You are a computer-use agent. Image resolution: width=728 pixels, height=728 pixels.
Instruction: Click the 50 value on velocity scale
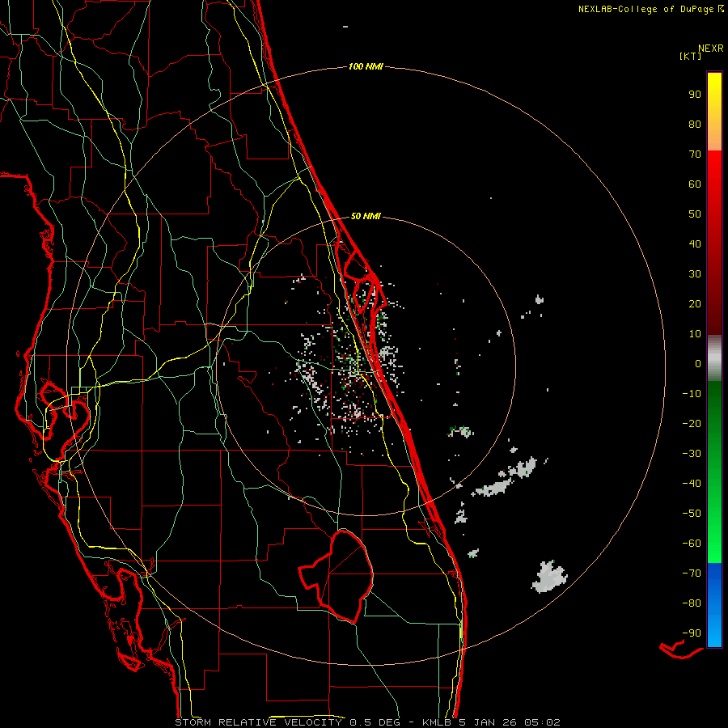pos(695,214)
